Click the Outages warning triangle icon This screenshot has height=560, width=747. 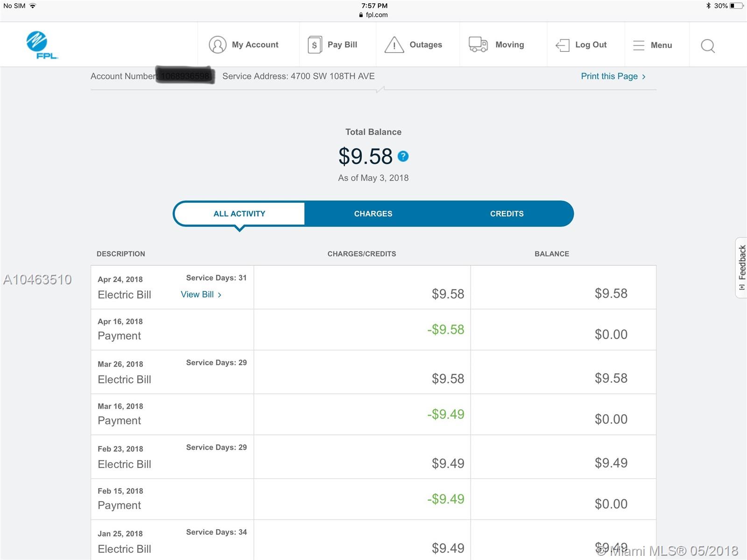point(394,45)
